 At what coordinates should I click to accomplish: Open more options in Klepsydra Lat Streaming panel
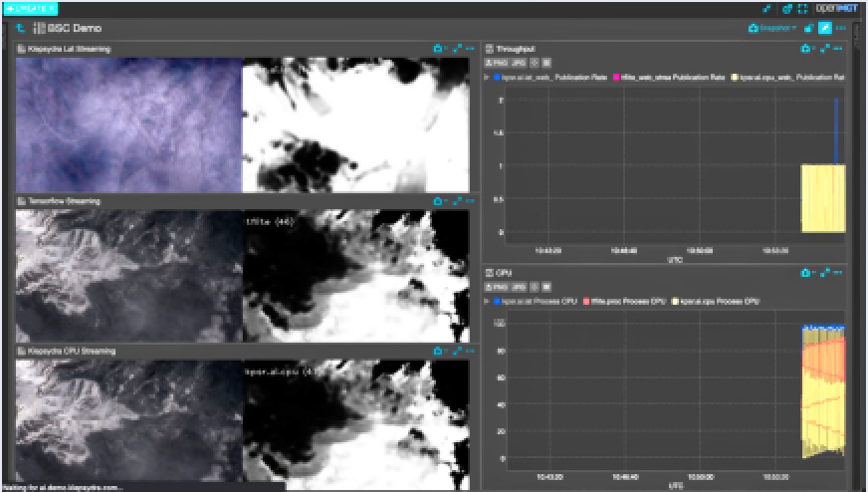[x=470, y=49]
